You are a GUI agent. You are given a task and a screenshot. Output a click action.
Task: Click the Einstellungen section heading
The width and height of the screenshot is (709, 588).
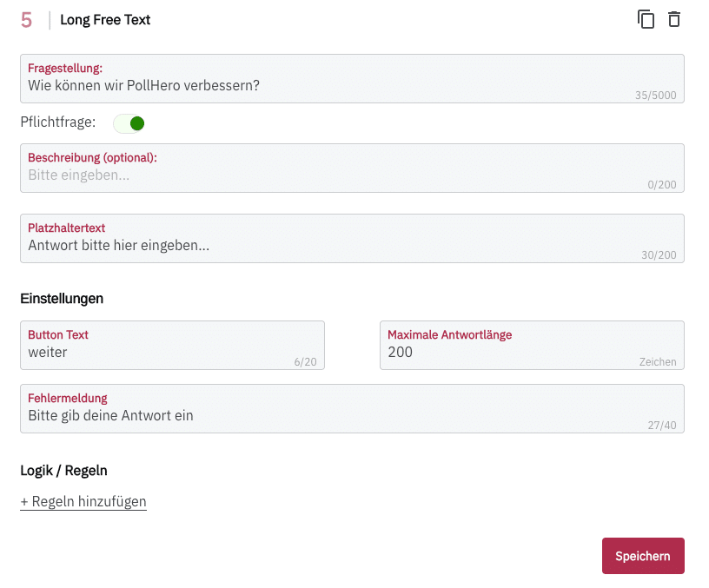click(62, 299)
